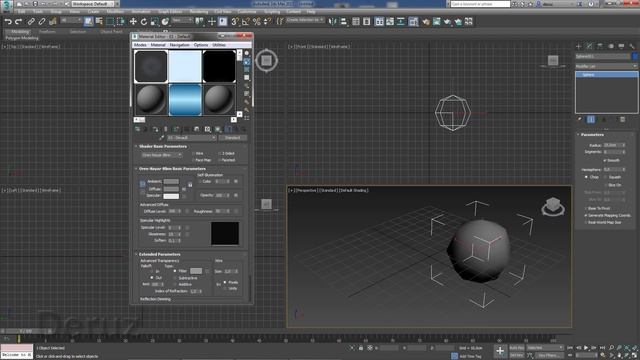Select the Falloff Out radio button
The width and height of the screenshot is (640, 360).
[152, 278]
